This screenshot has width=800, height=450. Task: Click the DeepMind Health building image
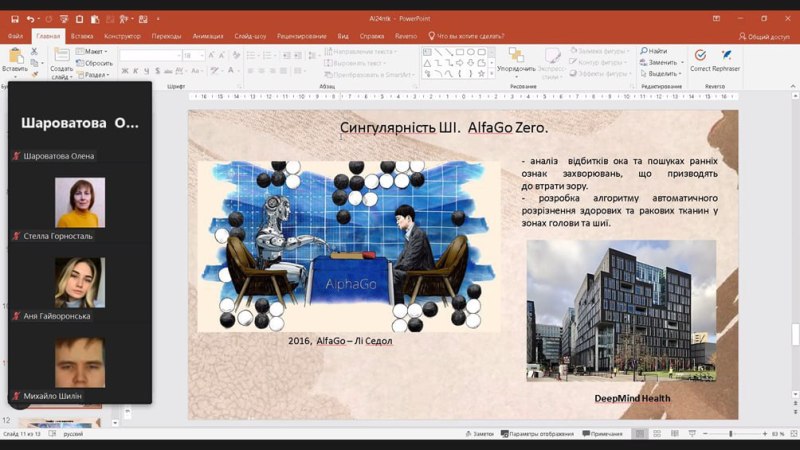pyautogui.click(x=621, y=311)
